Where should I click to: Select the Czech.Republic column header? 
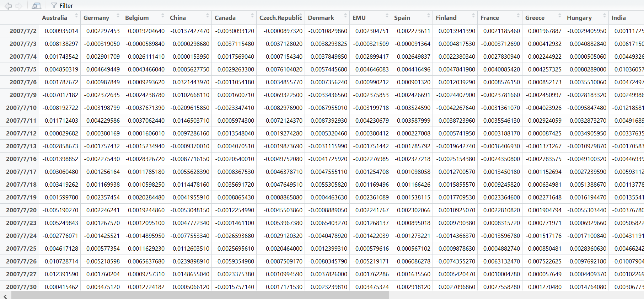(280, 18)
